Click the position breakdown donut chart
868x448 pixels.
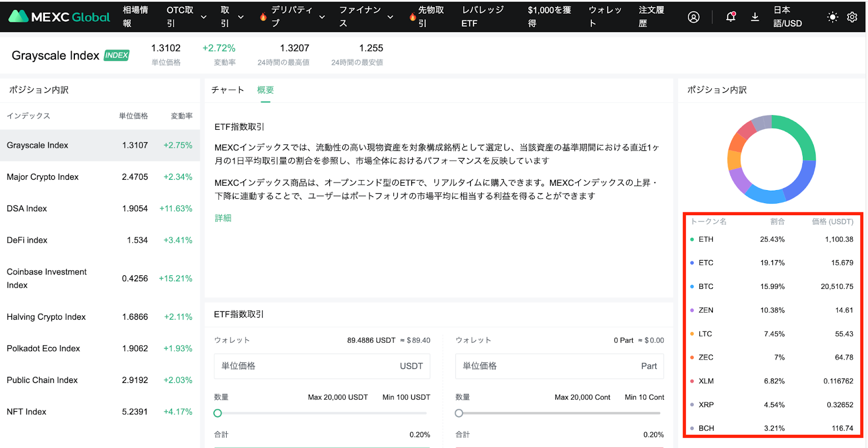tap(771, 159)
